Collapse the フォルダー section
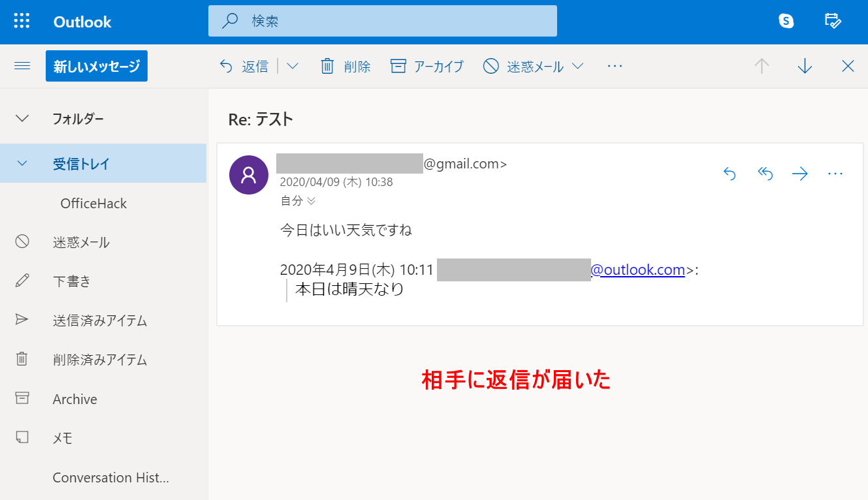Image resolution: width=868 pixels, height=500 pixels. [x=22, y=119]
